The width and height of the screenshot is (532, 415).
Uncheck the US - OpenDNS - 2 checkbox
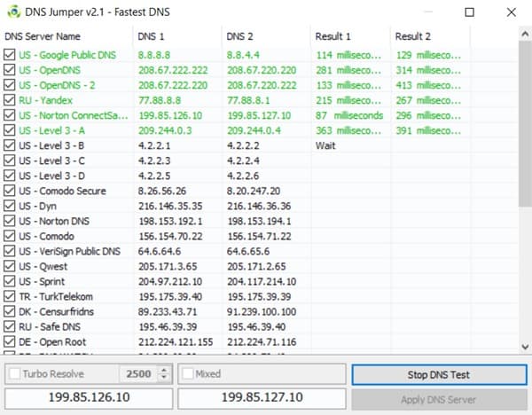pyautogui.click(x=9, y=85)
